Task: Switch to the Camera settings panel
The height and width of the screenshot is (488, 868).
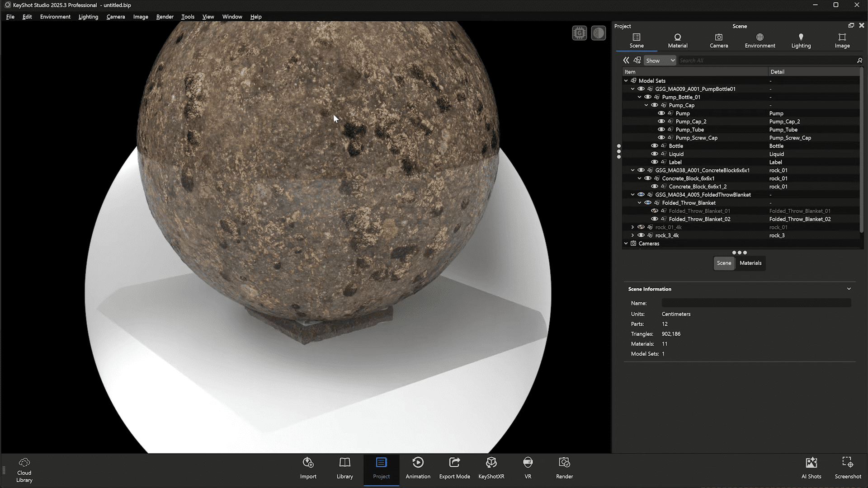Action: pyautogui.click(x=718, y=41)
